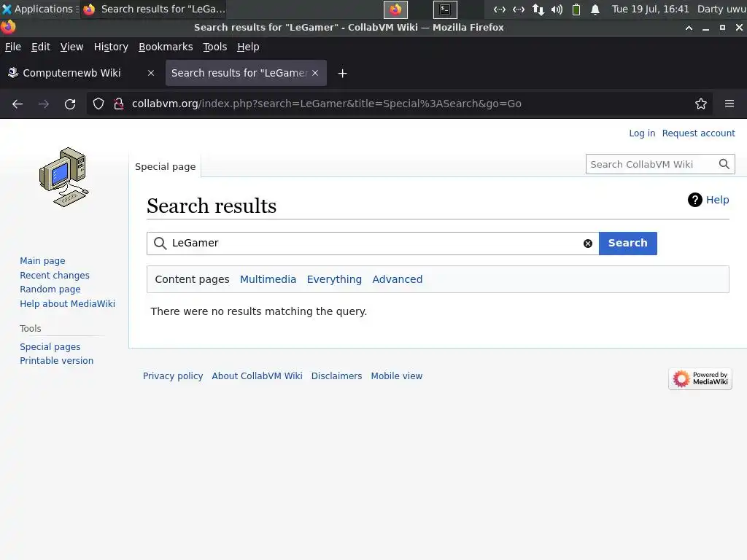Open the notifications bell icon
747x560 pixels.
[x=595, y=9]
